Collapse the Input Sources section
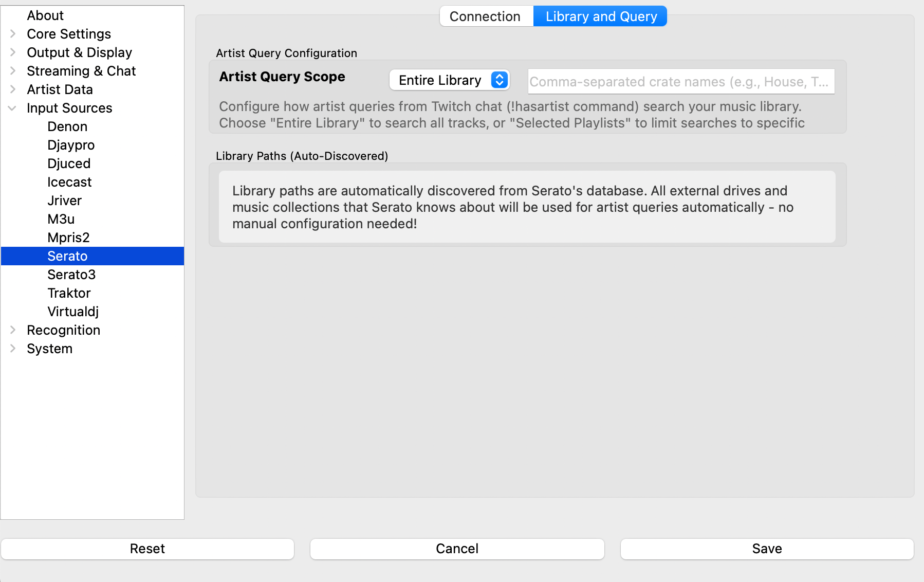Screen dimensions: 924x582 click(x=13, y=108)
